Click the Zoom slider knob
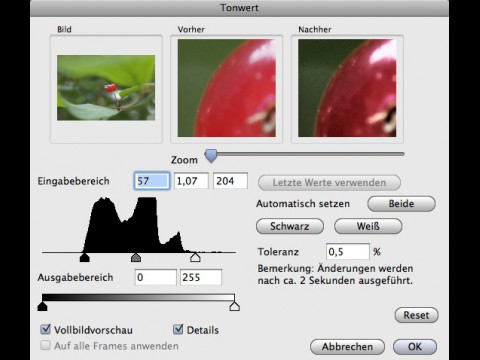 coord(211,156)
